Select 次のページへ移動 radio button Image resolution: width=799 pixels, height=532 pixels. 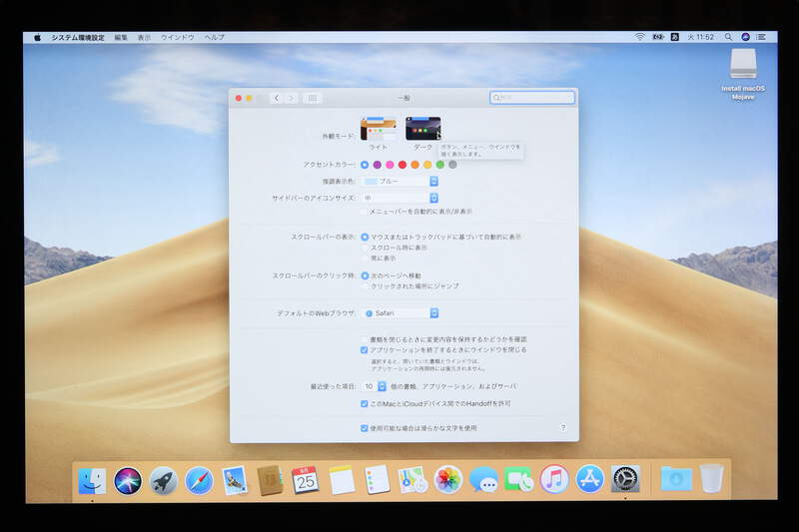365,275
